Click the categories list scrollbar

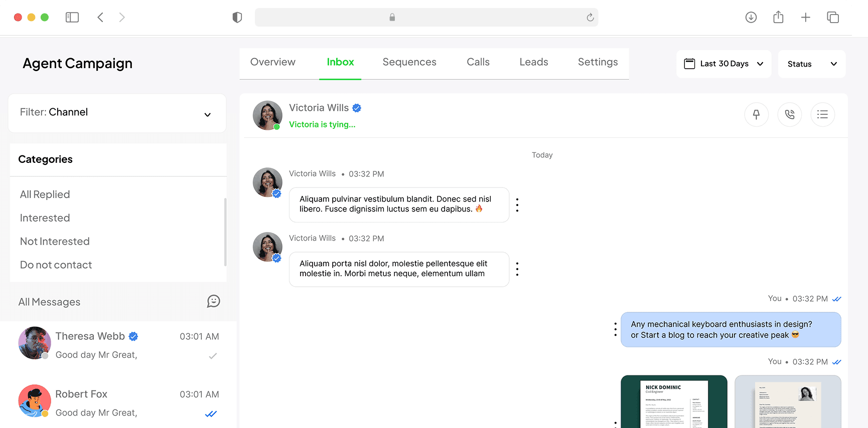[225, 232]
